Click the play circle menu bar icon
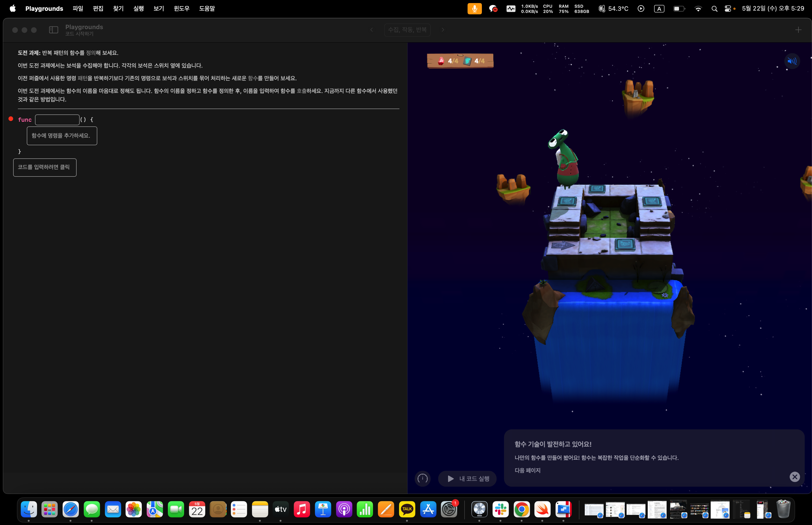Screen dimensions: 812x525 (641, 8)
